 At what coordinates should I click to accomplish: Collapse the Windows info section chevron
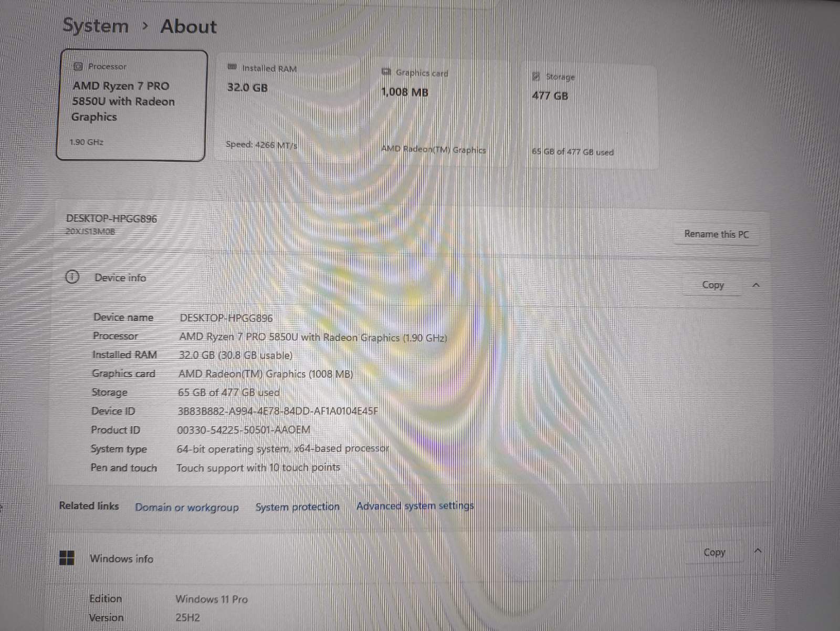(758, 551)
